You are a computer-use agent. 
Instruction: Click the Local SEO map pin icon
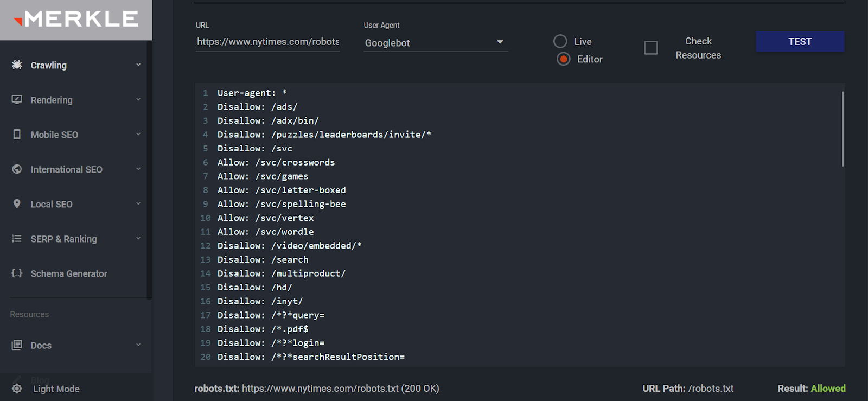click(17, 204)
